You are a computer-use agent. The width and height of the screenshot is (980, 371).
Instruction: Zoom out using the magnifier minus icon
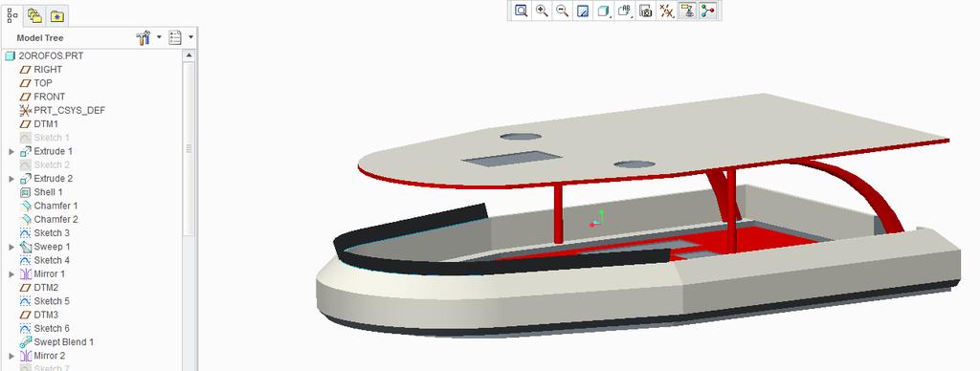pyautogui.click(x=563, y=11)
